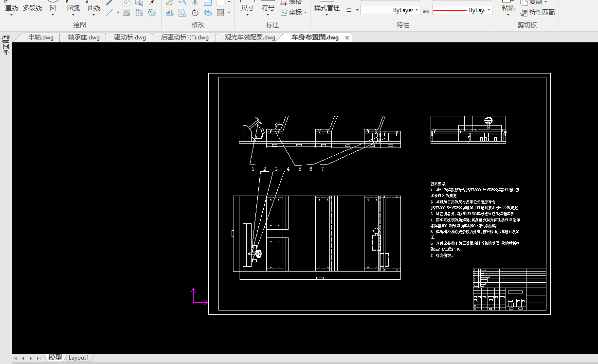Expand the 样式管理 style manager dropdown
The height and width of the screenshot is (364, 598).
tap(326, 15)
